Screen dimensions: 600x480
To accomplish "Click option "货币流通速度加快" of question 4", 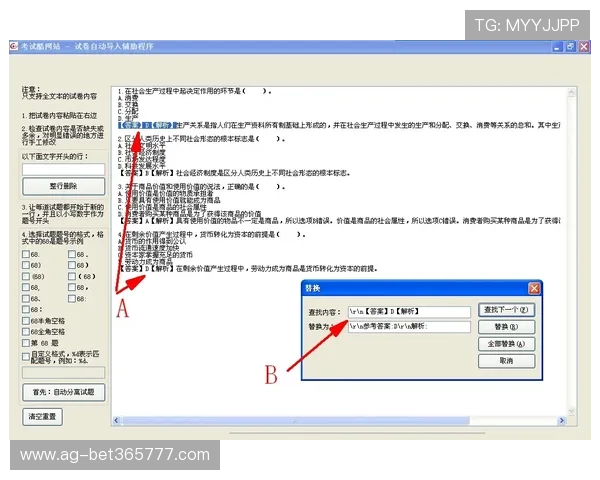I will (148, 248).
